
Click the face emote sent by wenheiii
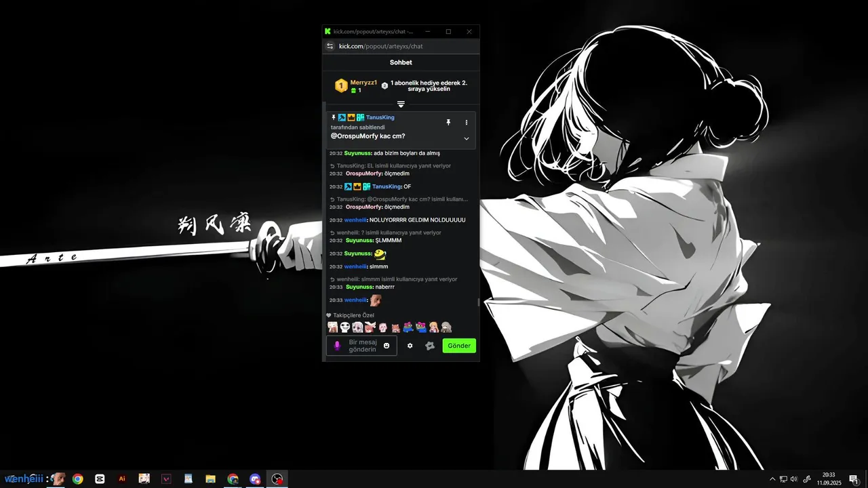point(375,300)
